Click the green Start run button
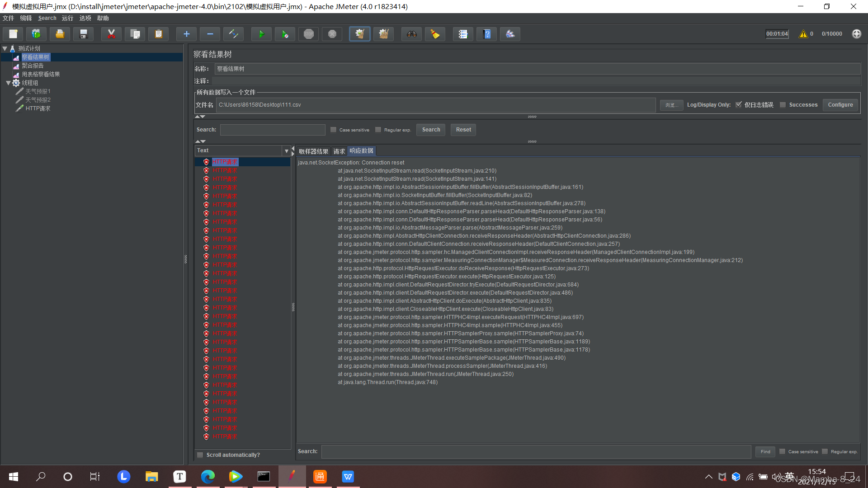The height and width of the screenshot is (488, 868). coord(261,34)
